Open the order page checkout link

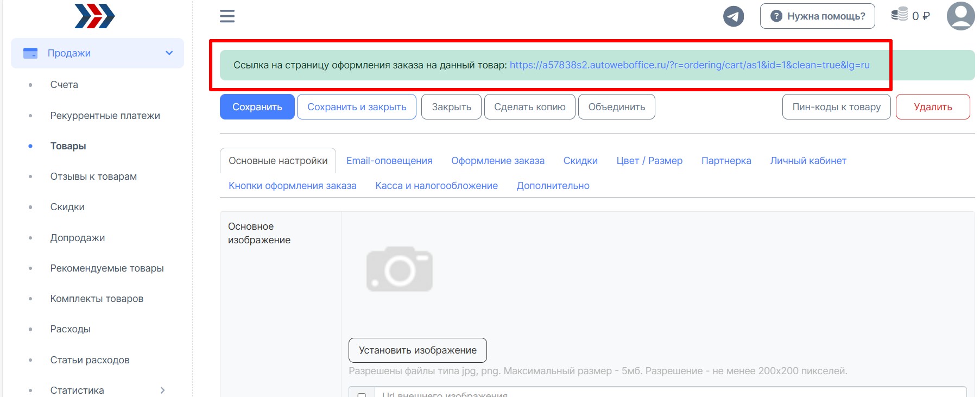pos(690,65)
